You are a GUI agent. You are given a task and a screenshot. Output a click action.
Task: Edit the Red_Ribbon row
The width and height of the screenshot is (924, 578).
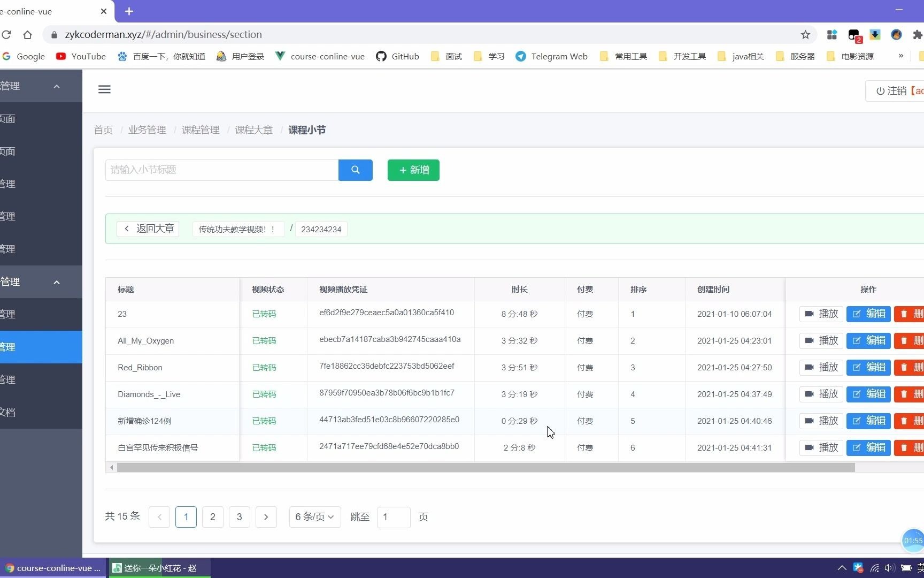coord(868,368)
